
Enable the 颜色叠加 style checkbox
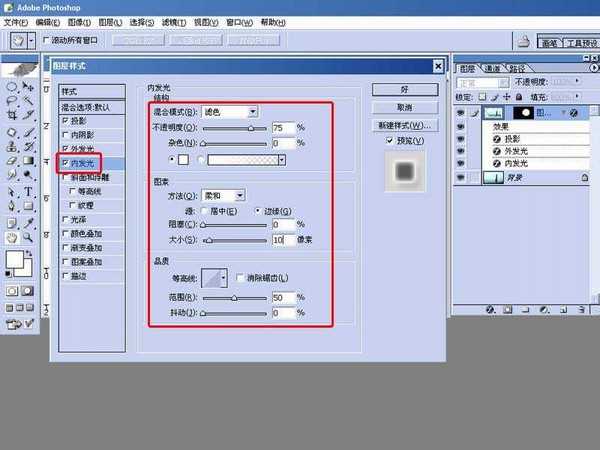tap(65, 233)
